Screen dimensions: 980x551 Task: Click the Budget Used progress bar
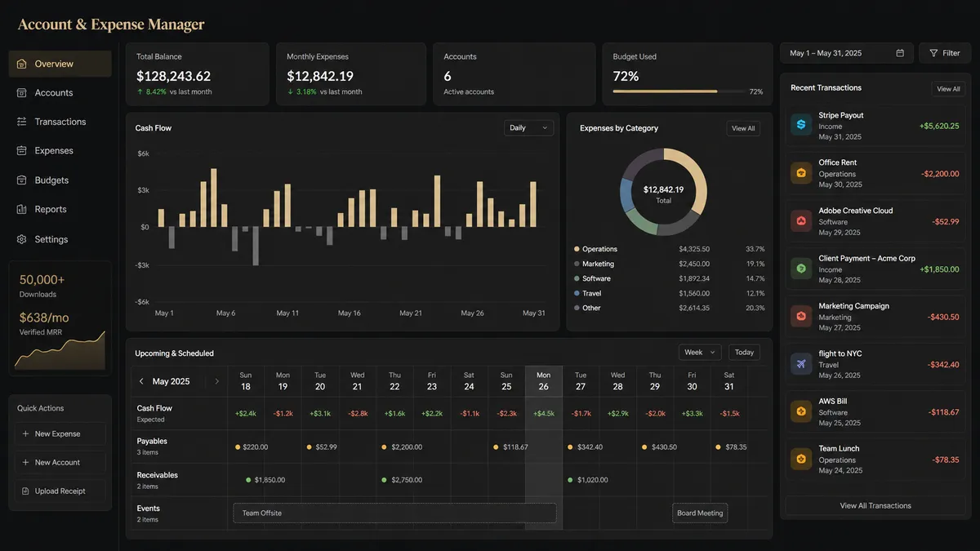(678, 91)
